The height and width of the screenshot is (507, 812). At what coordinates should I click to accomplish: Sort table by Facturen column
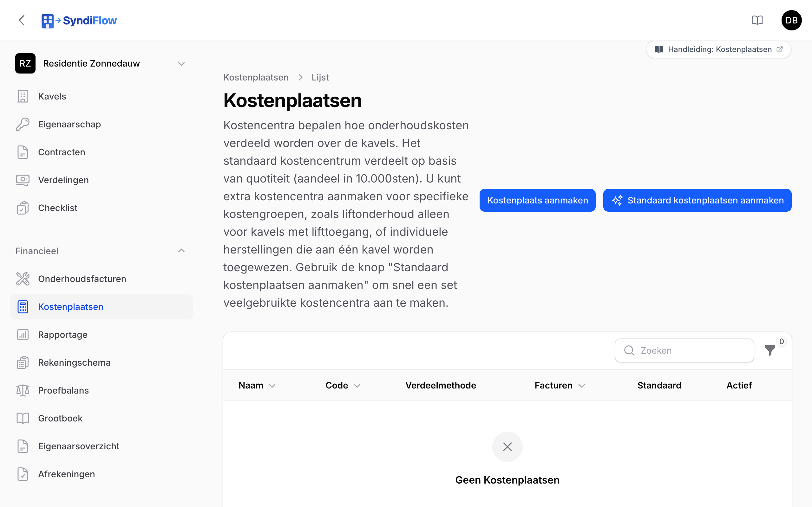coord(560,386)
